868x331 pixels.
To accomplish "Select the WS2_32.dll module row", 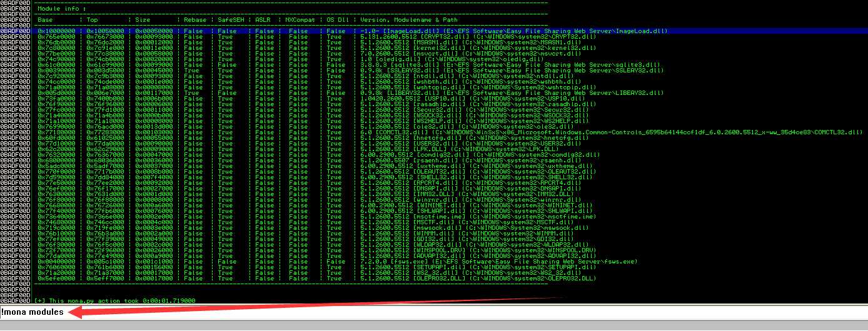I will coord(434,273).
